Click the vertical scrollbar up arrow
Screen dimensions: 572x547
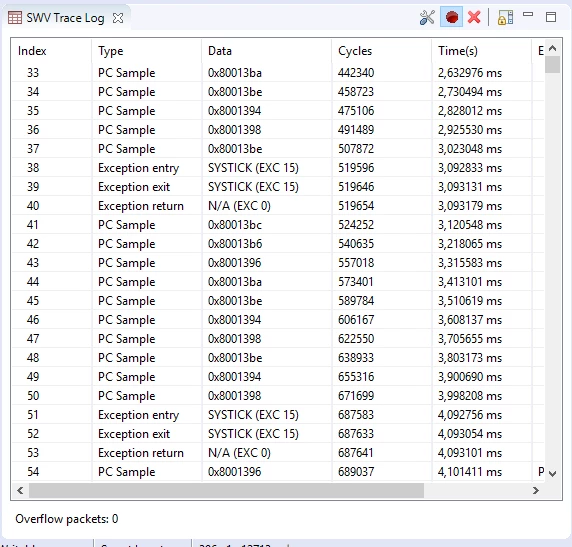click(552, 48)
